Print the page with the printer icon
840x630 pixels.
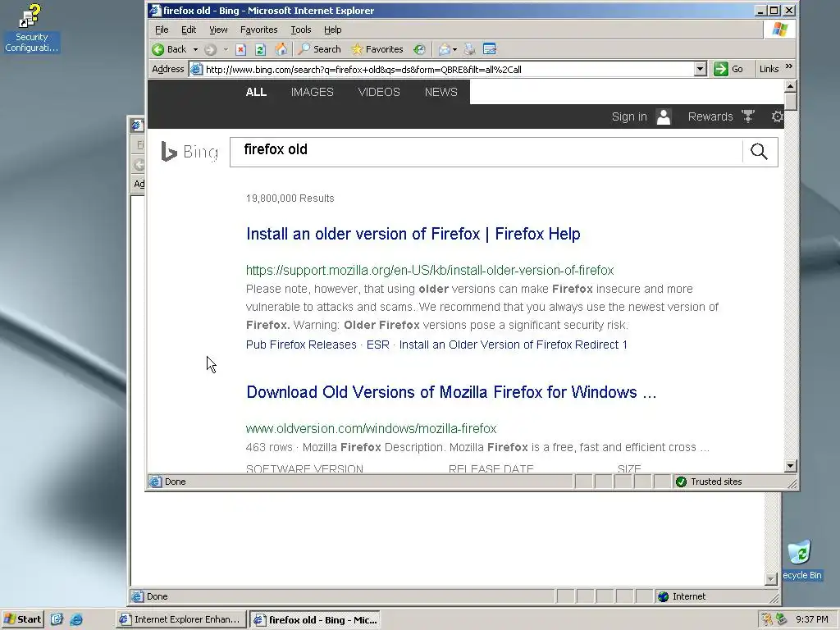(470, 49)
